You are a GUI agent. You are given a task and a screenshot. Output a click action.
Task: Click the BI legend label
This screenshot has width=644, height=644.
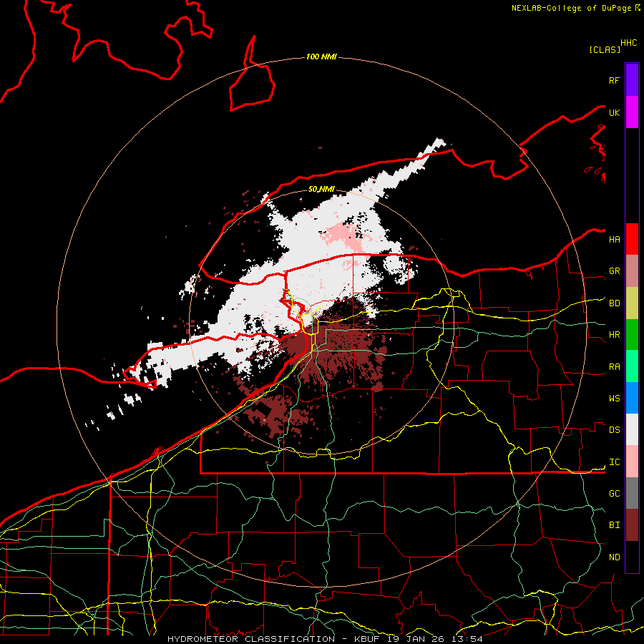pos(614,525)
